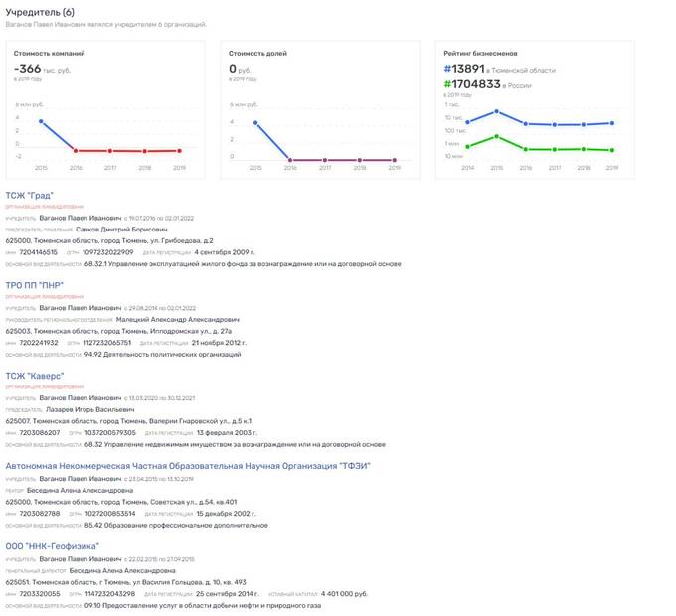Click the 2015 data point in Стоимость компаний chart
This screenshot has width=676, height=616.
[41, 121]
